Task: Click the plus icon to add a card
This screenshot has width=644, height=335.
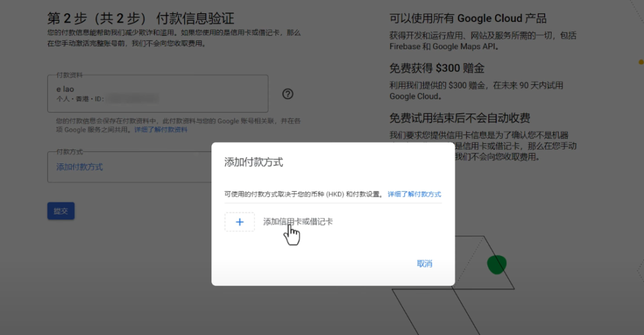Action: pos(240,222)
